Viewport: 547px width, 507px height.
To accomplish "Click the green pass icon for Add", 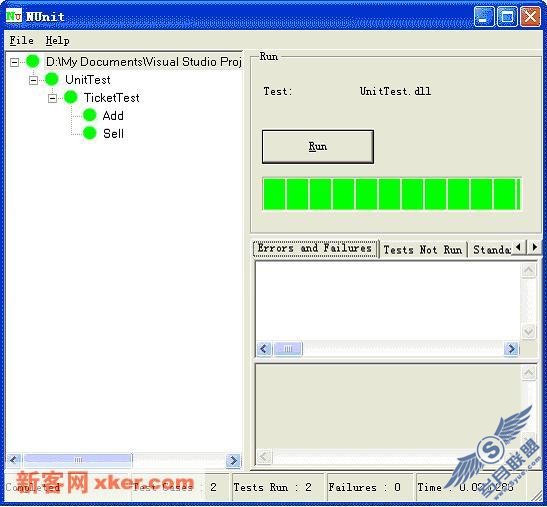I will (90, 115).
